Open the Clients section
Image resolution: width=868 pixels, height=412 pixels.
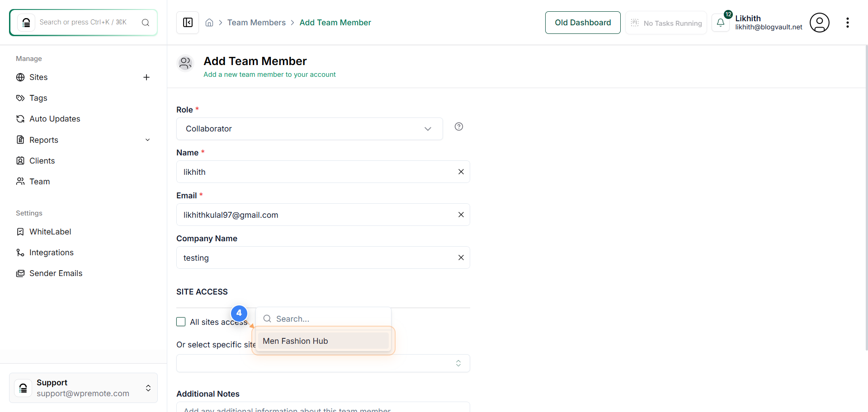42,160
